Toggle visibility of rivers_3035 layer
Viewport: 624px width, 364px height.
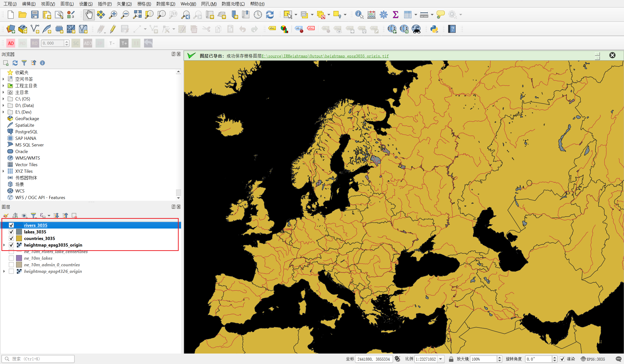coord(11,225)
